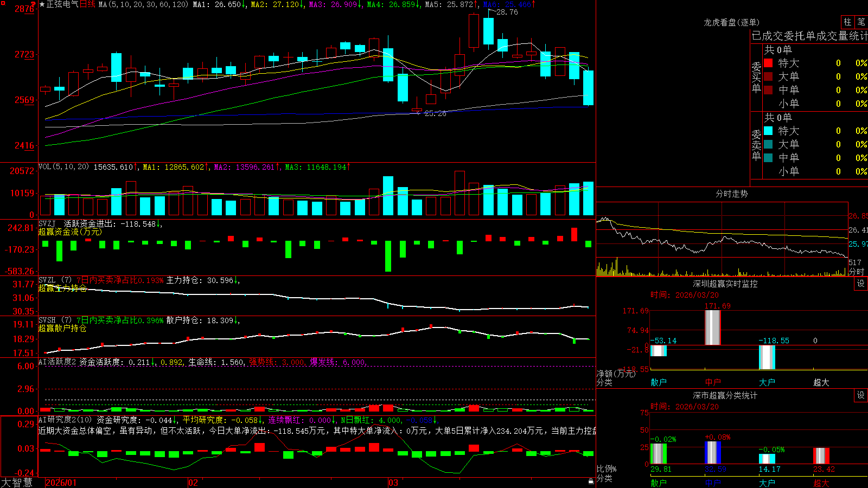Viewport: 868px width, 488px height.
Task: Click the 爆发线: 6.000 label
Action: coord(339,362)
